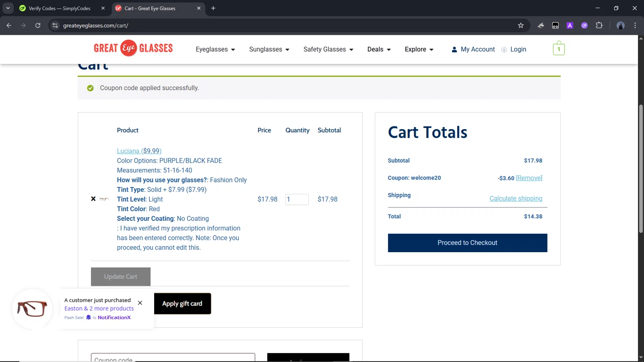
Task: Restore down the browser window
Action: coord(616,8)
